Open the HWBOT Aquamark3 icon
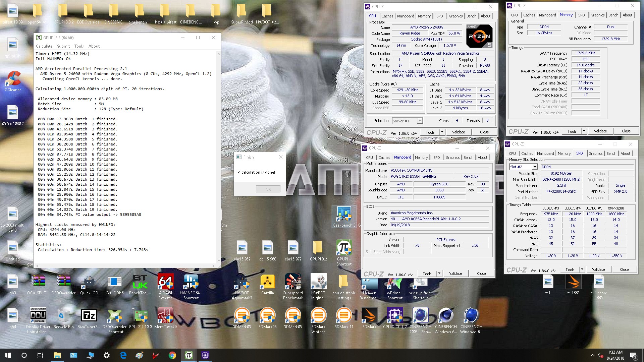The image size is (644, 362). [242, 287]
